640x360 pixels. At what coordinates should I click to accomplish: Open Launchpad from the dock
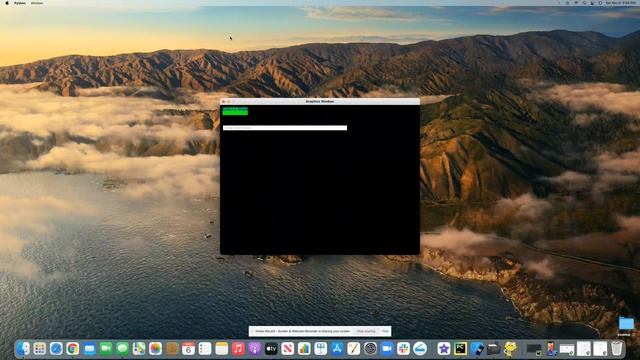click(40, 349)
